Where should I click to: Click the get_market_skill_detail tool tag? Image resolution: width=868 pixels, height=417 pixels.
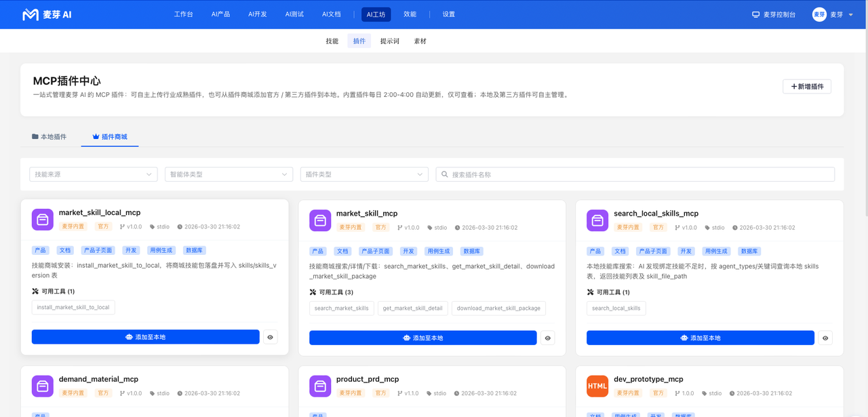pyautogui.click(x=412, y=308)
